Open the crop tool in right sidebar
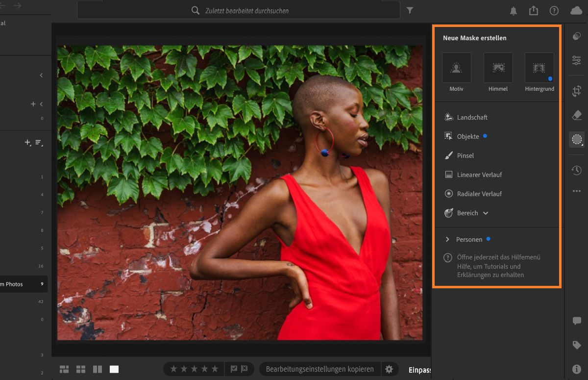 pyautogui.click(x=577, y=91)
